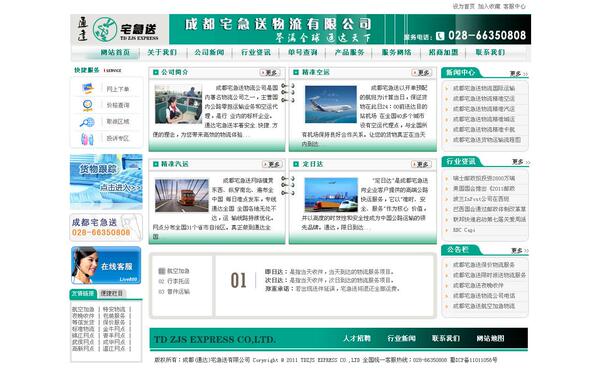Image resolution: width=600 pixels, height=368 pixels.
Task: Open first item under 行业资讯 sidebar
Action: (x=484, y=178)
